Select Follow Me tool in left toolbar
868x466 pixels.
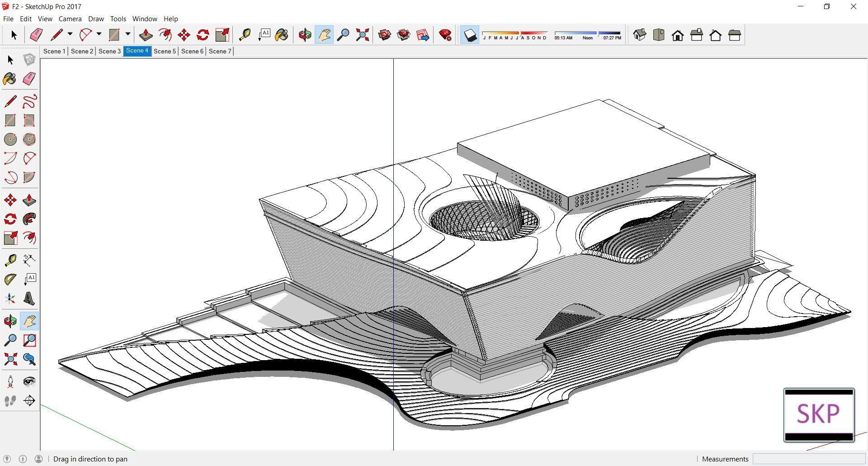(29, 219)
